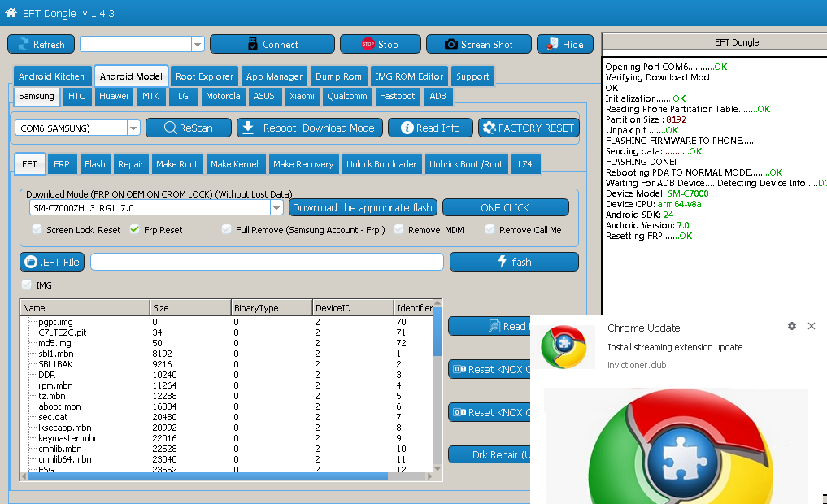The width and height of the screenshot is (827, 504).
Task: Open the .EFT File folder browse button
Action: click(52, 262)
